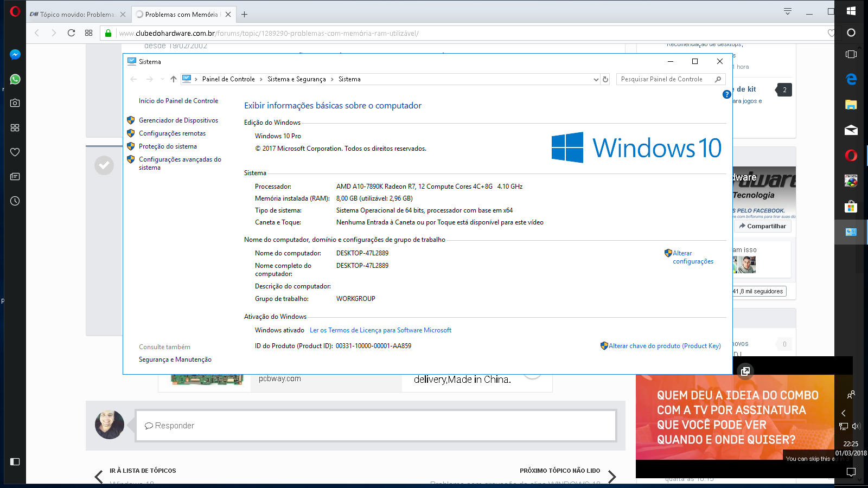868x488 pixels.
Task: Click the search magnifier in Painel de Controle
Action: click(718, 79)
